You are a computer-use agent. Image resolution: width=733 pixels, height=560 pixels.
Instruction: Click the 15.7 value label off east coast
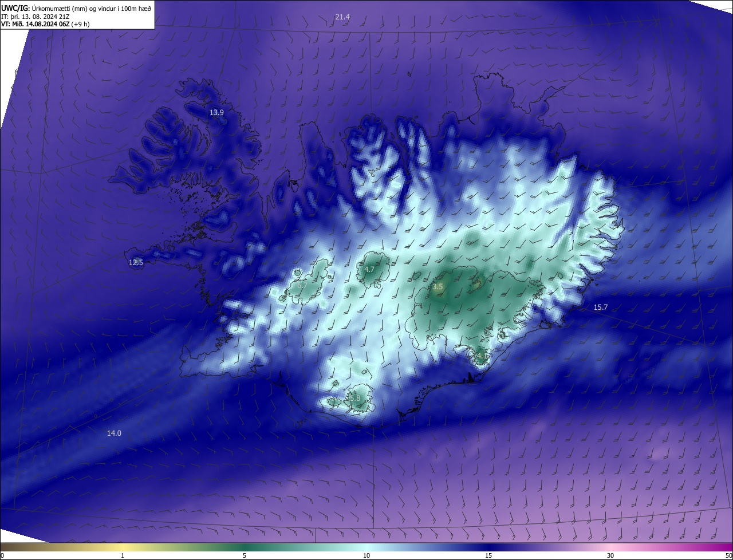[600, 307]
